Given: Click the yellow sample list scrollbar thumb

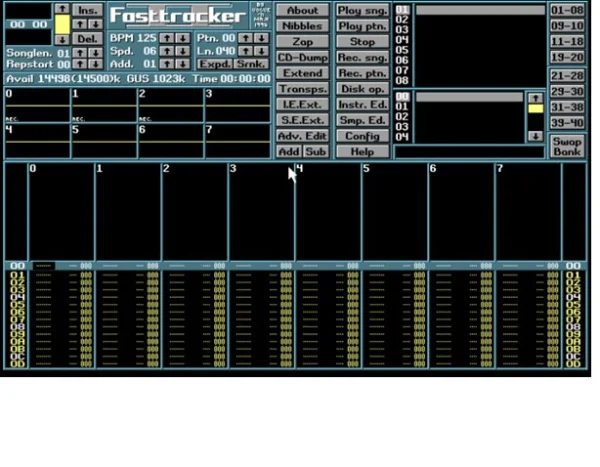Looking at the screenshot, I should pos(535,109).
